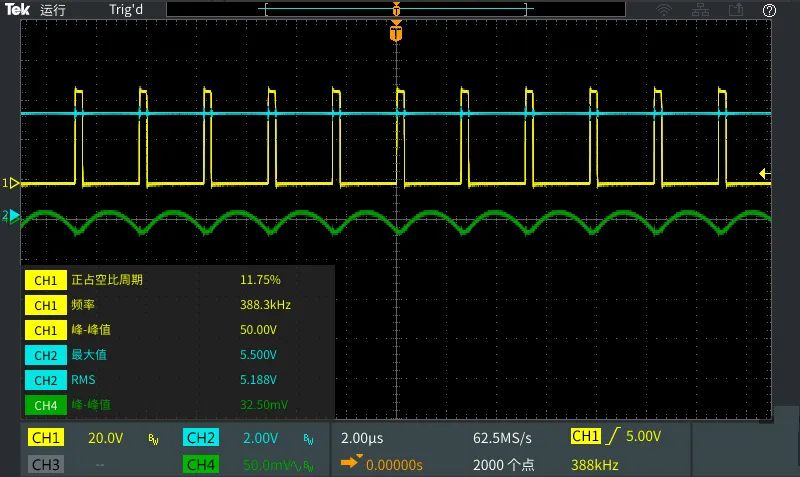
Task: Select horizontal timebase 2.00µs
Action: [x=362, y=438]
